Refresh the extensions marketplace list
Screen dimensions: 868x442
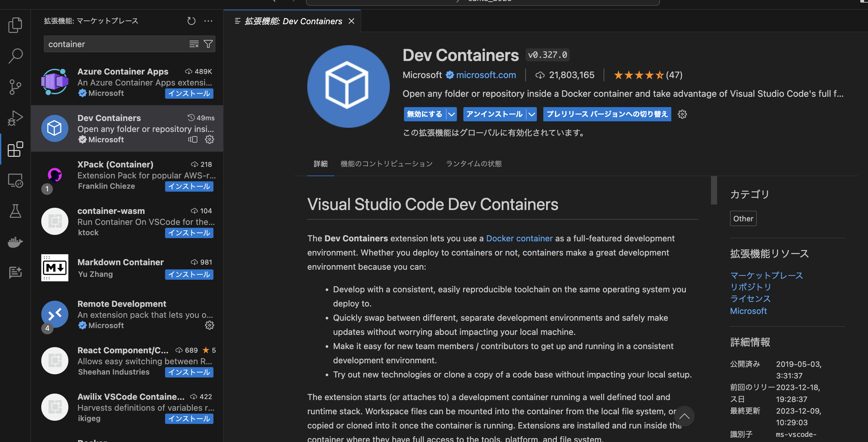point(191,21)
